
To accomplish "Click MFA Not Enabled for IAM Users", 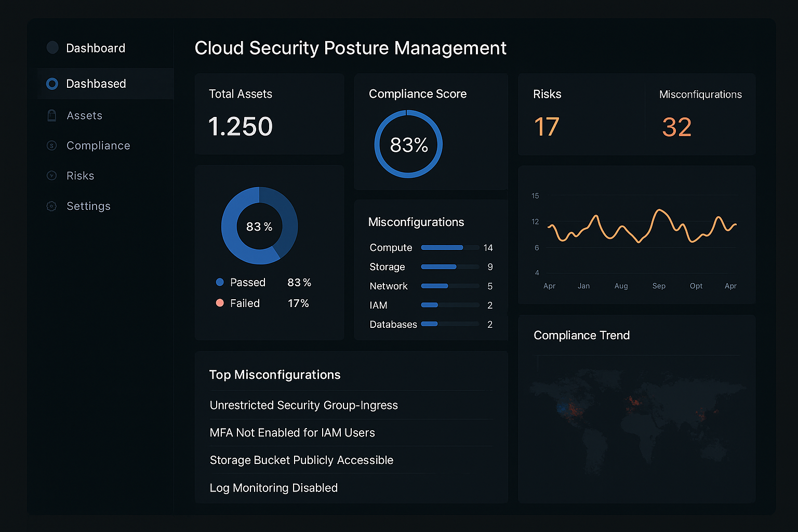I will [x=292, y=433].
